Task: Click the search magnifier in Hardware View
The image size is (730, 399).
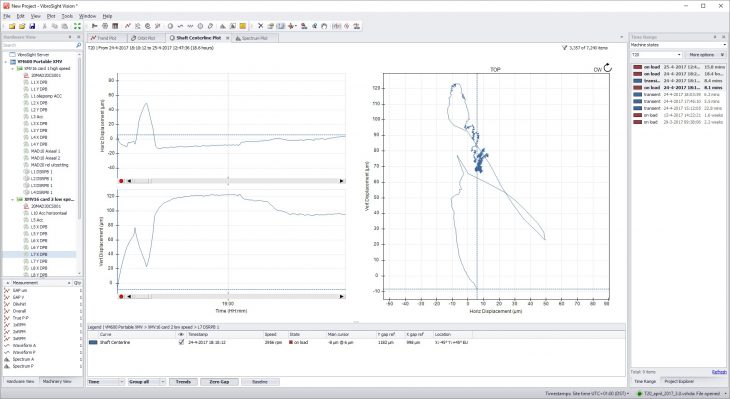Action: [78, 45]
